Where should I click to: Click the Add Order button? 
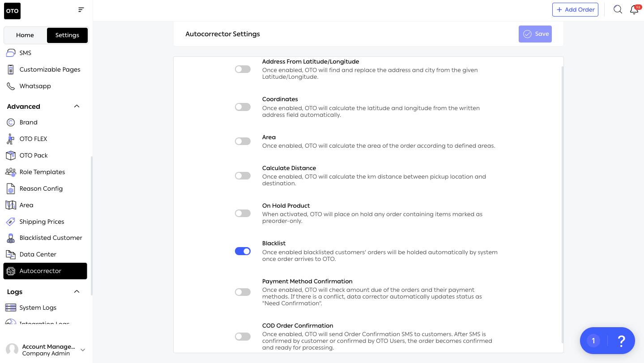[x=575, y=9]
